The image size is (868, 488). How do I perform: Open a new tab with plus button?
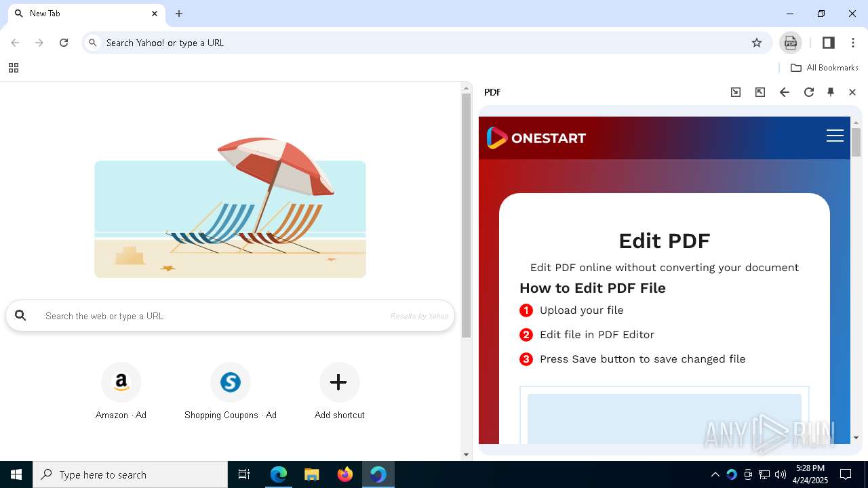[x=179, y=14]
